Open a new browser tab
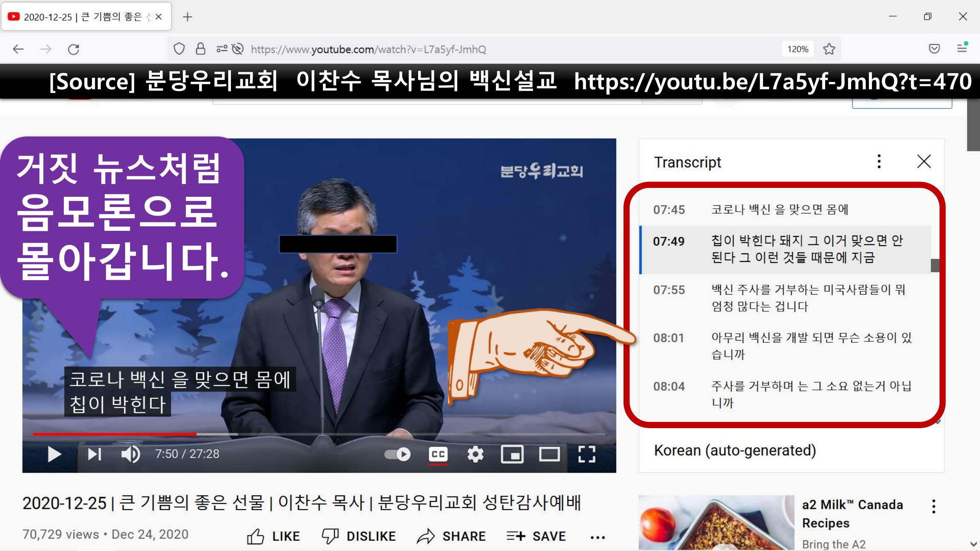 [188, 17]
